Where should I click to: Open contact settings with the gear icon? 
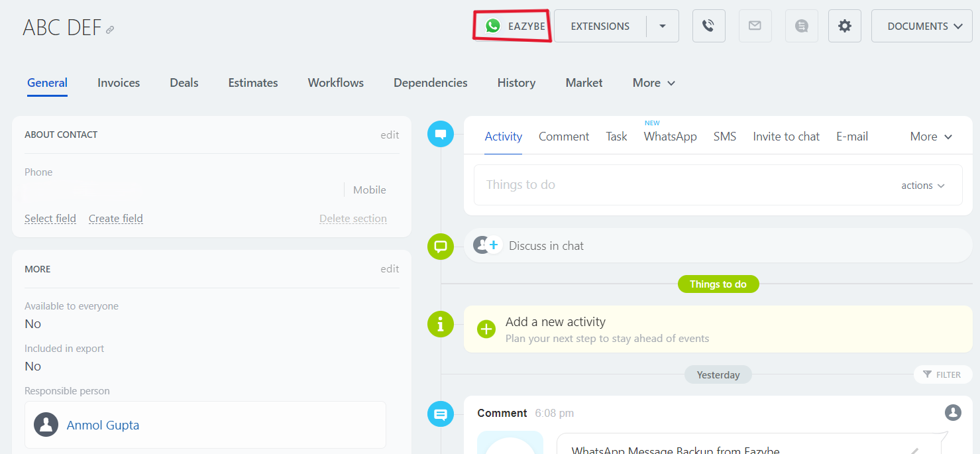[844, 26]
